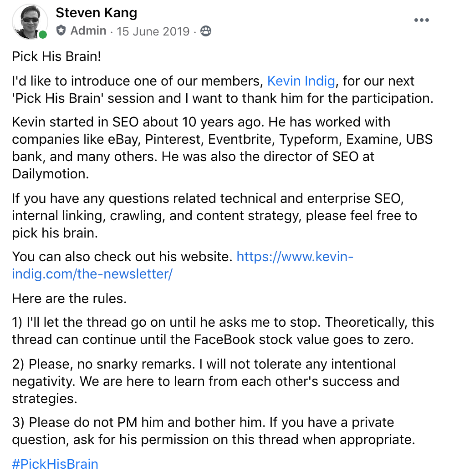Click the shield icon beside Admin label
Viewport: 449px width, 476px height.
(61, 31)
